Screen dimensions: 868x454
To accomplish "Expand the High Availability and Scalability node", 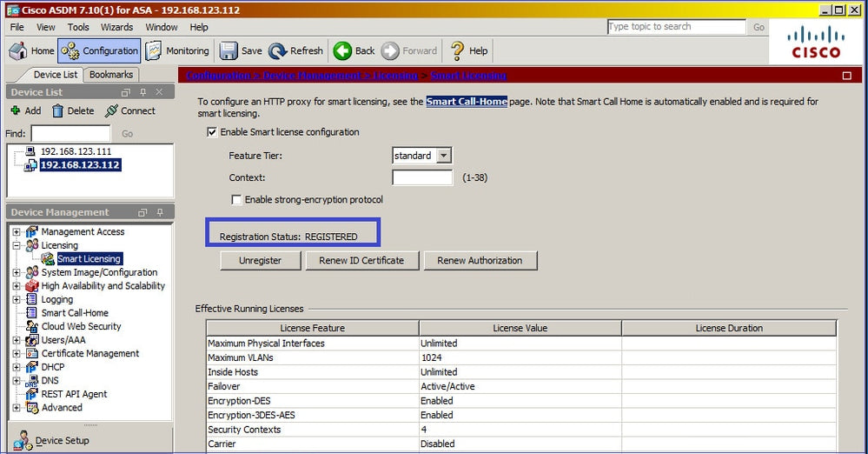I will coord(17,286).
